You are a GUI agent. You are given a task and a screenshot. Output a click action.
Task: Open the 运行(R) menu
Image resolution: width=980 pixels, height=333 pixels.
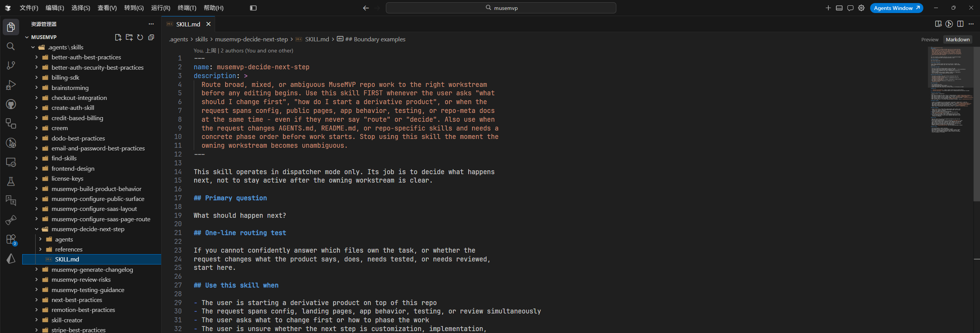coord(160,8)
